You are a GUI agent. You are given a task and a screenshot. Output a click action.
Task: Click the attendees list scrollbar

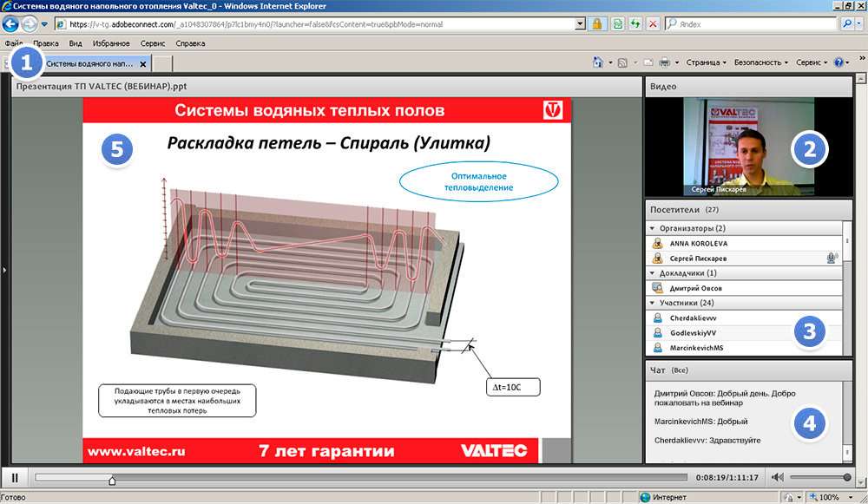(847, 288)
